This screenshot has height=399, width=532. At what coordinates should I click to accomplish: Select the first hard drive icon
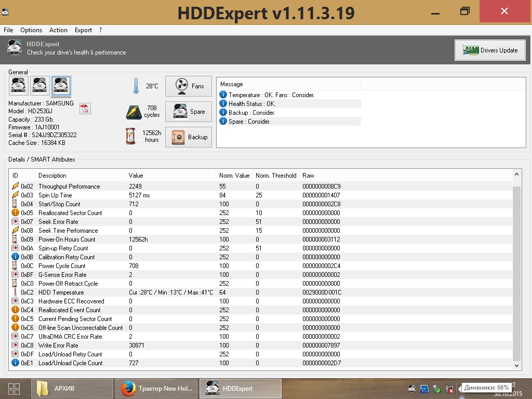(x=18, y=86)
